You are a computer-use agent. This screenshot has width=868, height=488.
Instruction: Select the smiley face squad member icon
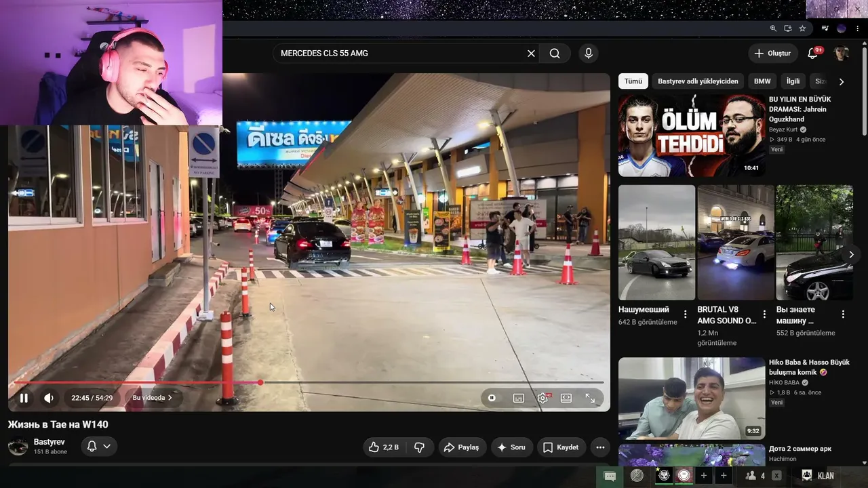(684, 476)
